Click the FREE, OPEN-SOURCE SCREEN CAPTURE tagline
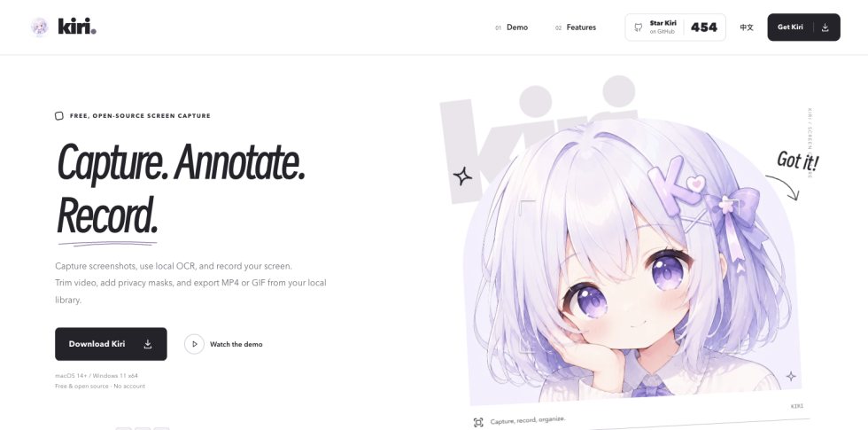This screenshot has height=430, width=868. pyautogui.click(x=140, y=116)
